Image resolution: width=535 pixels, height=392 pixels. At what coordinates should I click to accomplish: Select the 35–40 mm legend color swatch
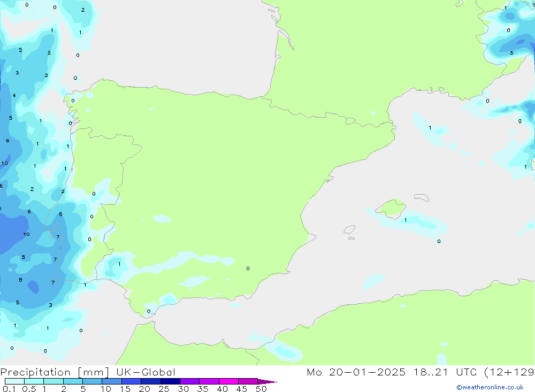pyautogui.click(x=209, y=381)
